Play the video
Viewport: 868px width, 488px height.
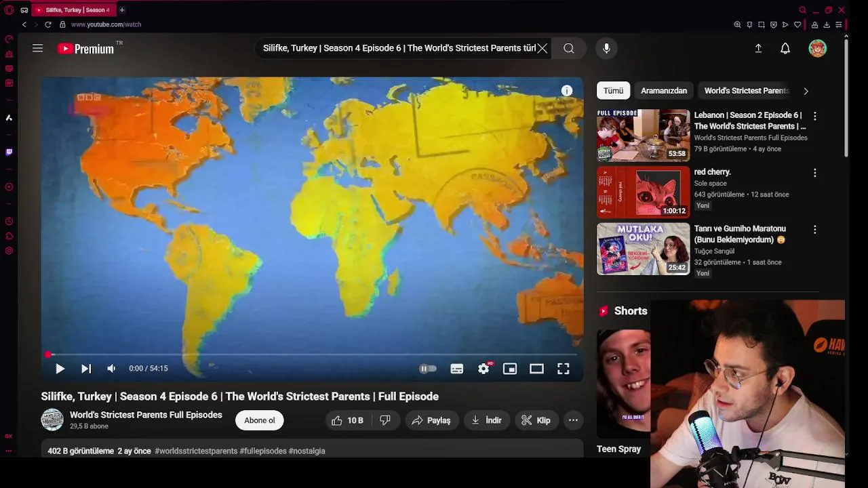(60, 369)
